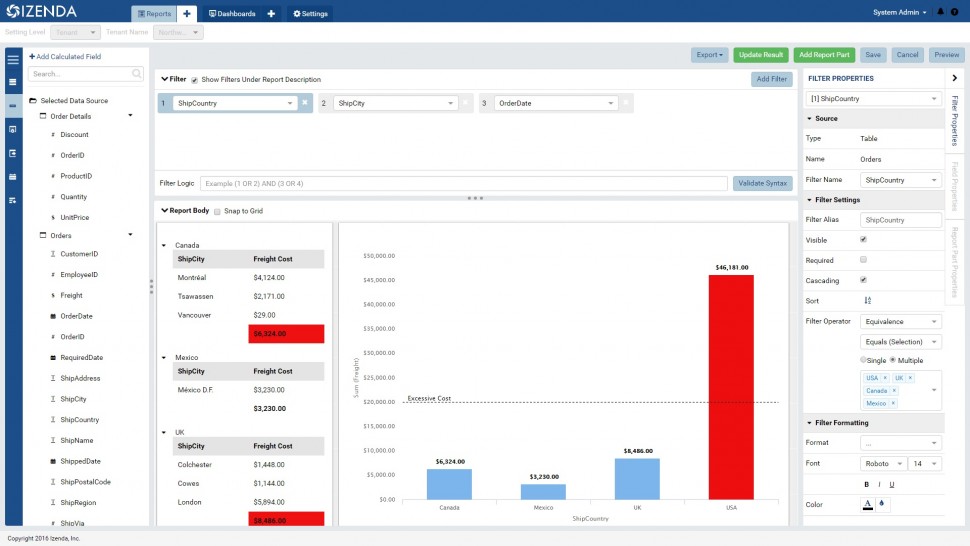Remove the Canada value tag
Screen dimensions: 970x546
tap(894, 390)
